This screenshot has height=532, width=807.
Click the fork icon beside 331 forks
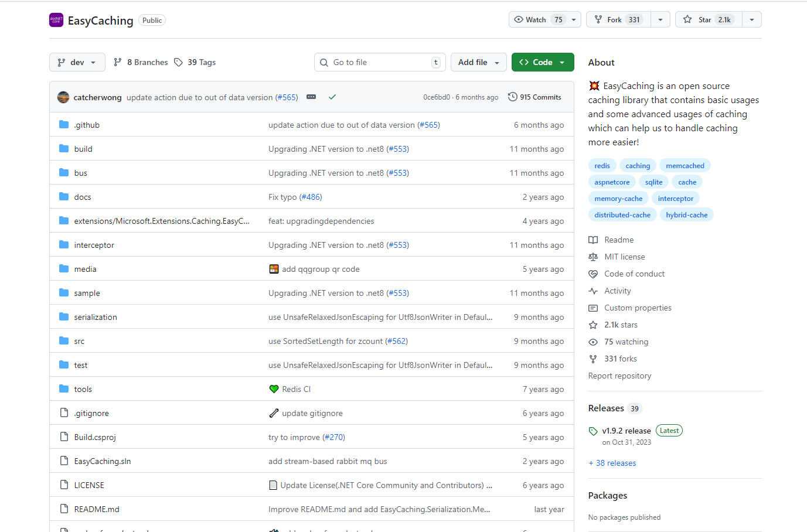[x=593, y=359]
